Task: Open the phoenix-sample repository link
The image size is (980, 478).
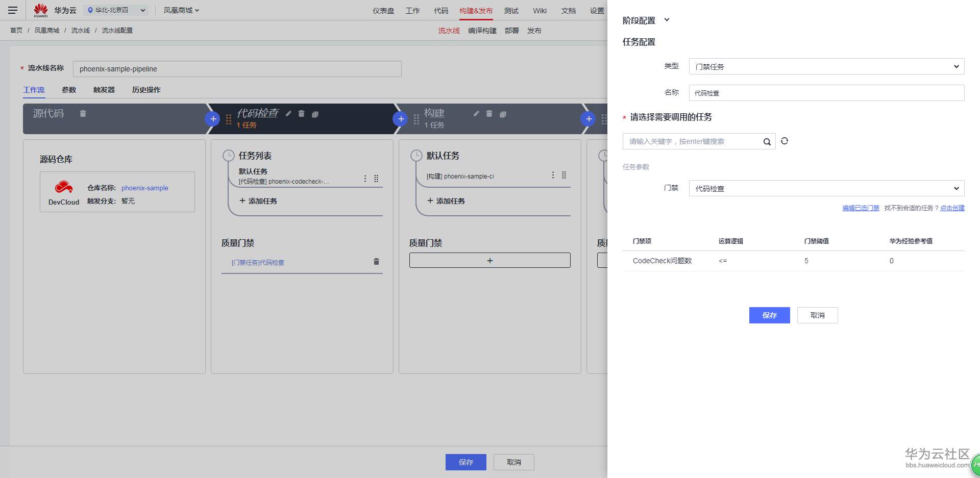Action: click(145, 188)
